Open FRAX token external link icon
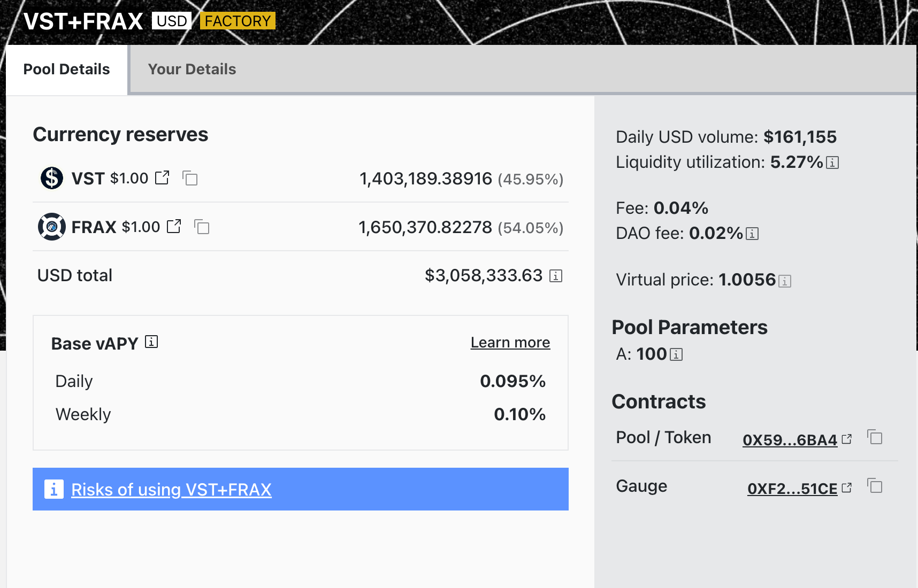This screenshot has height=588, width=918. point(174,226)
